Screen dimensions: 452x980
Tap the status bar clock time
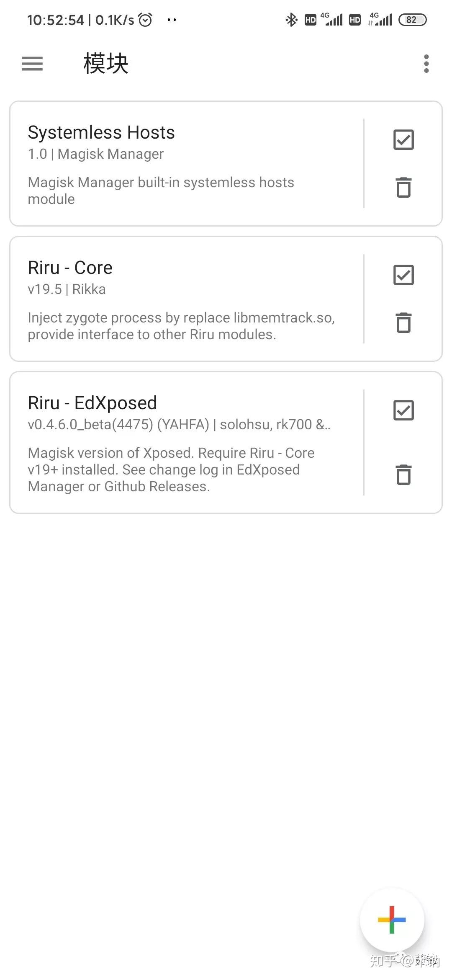click(56, 20)
